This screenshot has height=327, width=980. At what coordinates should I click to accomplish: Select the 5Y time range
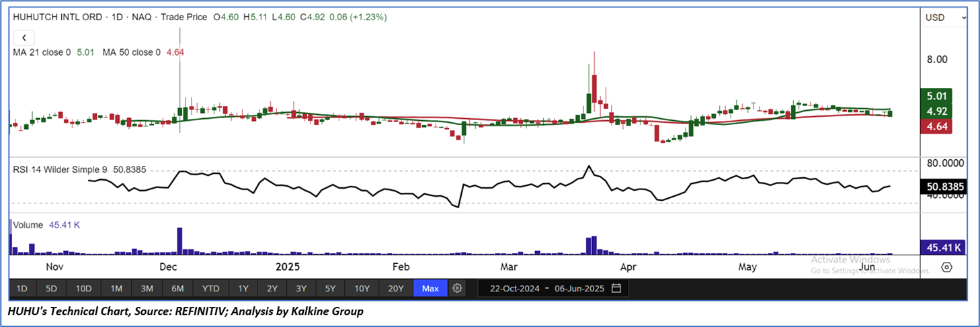point(330,289)
